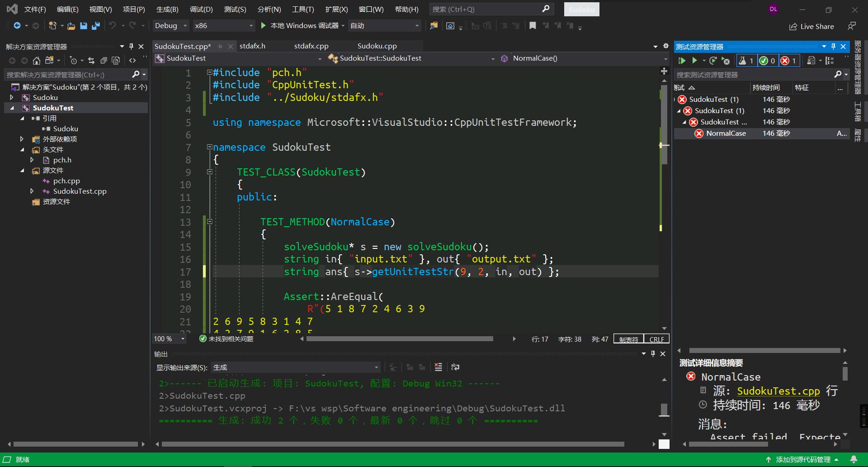Toggle the passed tests filter

(x=767, y=61)
